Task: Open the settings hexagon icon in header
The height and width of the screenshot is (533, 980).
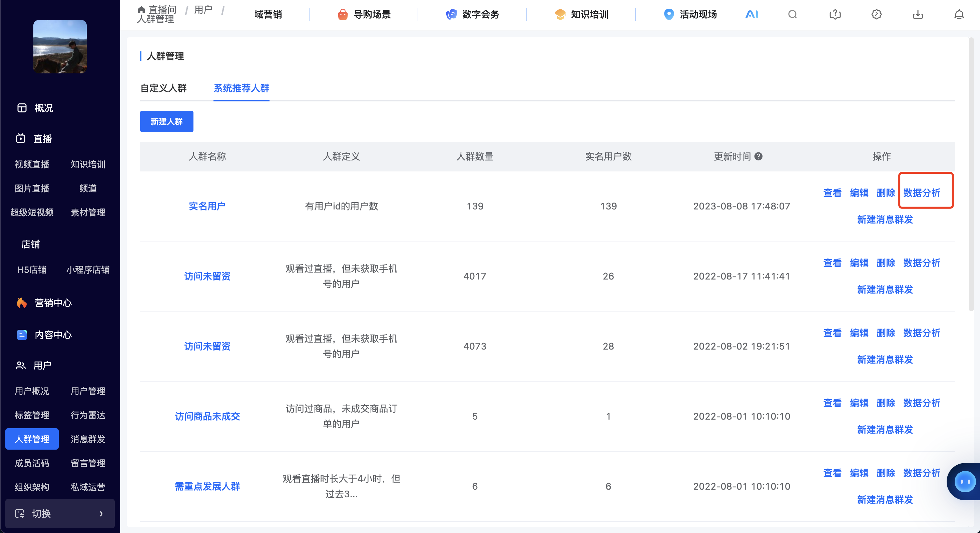Action: (876, 14)
